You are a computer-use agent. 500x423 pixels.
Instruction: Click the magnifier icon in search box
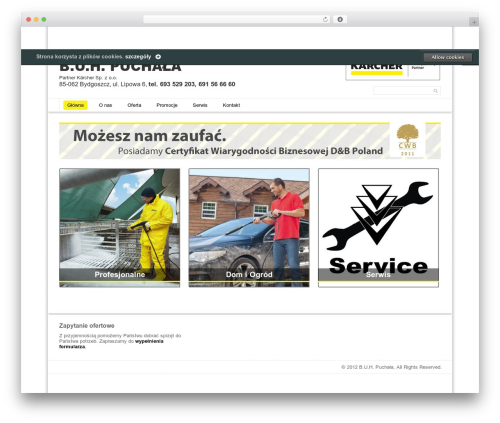(x=435, y=91)
